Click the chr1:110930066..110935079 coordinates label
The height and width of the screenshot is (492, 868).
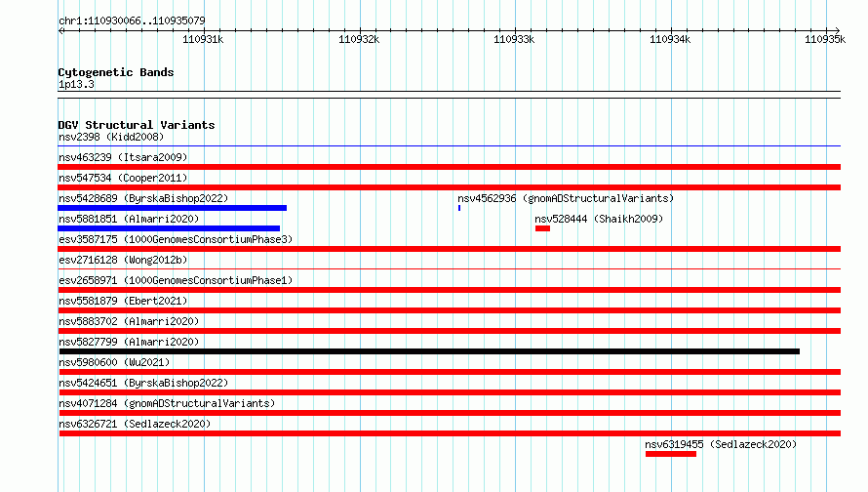point(132,21)
